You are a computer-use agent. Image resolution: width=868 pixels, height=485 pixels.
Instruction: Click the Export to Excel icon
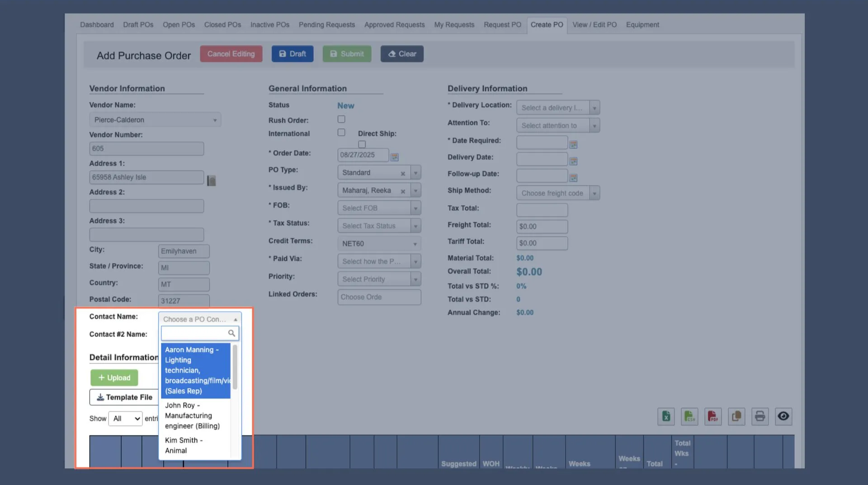[666, 416]
